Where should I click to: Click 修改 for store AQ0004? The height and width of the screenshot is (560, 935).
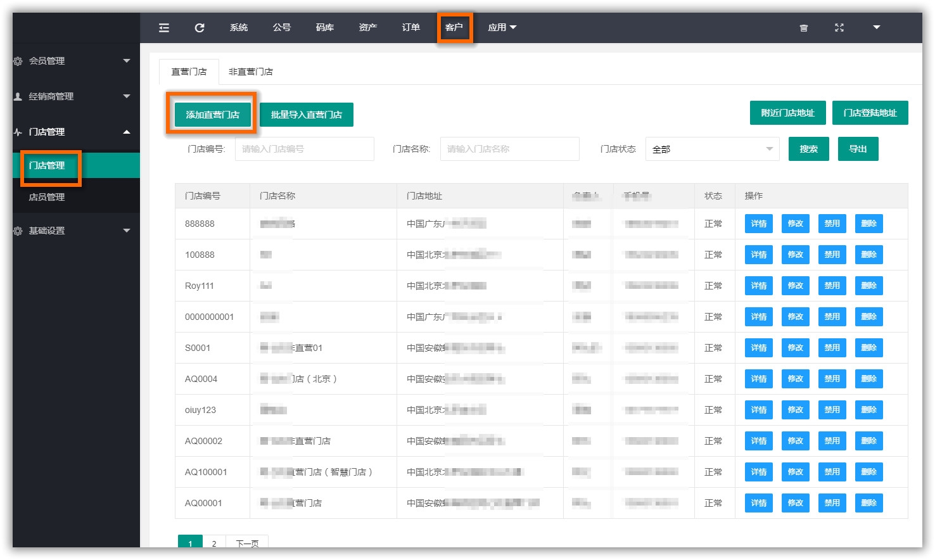pos(796,379)
